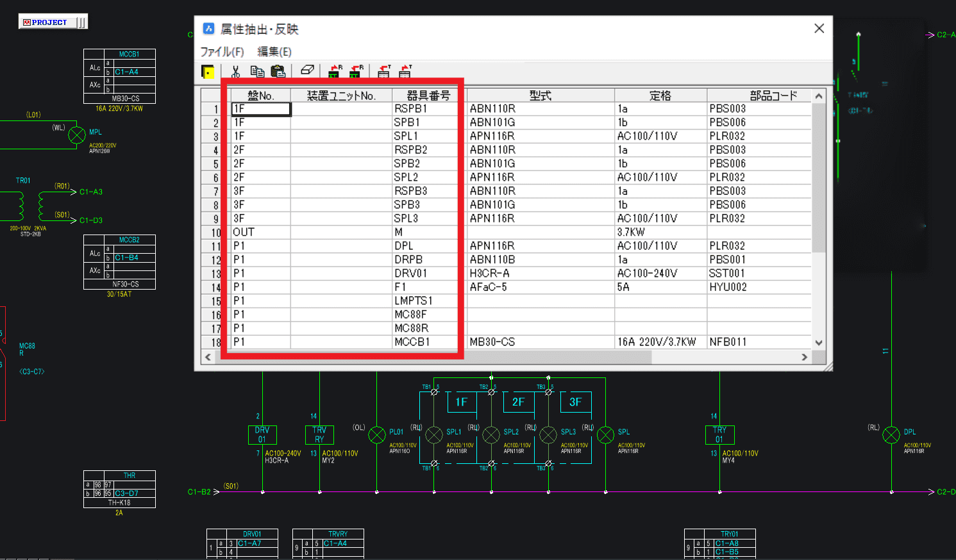Select the eraser tool icon
Screen dimensions: 956x560
(307, 70)
